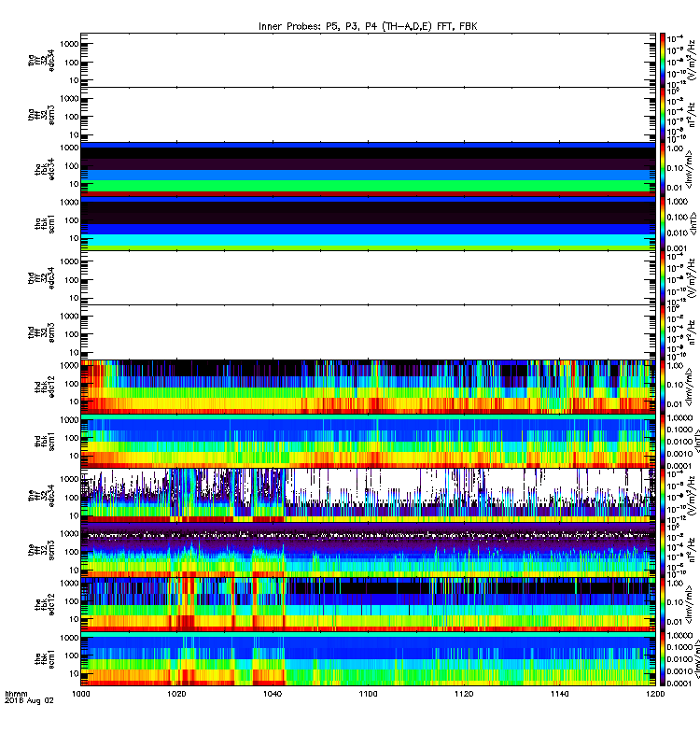700x747 pixels.
Task: Click the 'the fbk edc12' axis label
Action: (45, 604)
